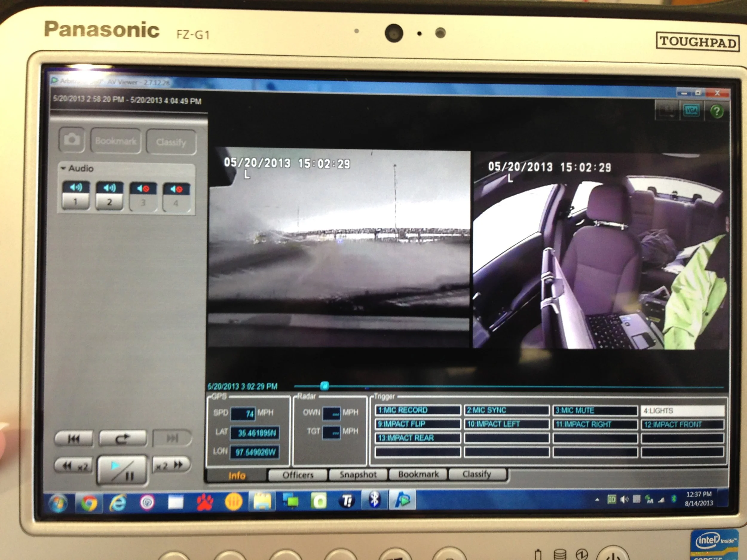Click the playback timeline slider handle
Viewport: 747px width, 560px height.
324,386
